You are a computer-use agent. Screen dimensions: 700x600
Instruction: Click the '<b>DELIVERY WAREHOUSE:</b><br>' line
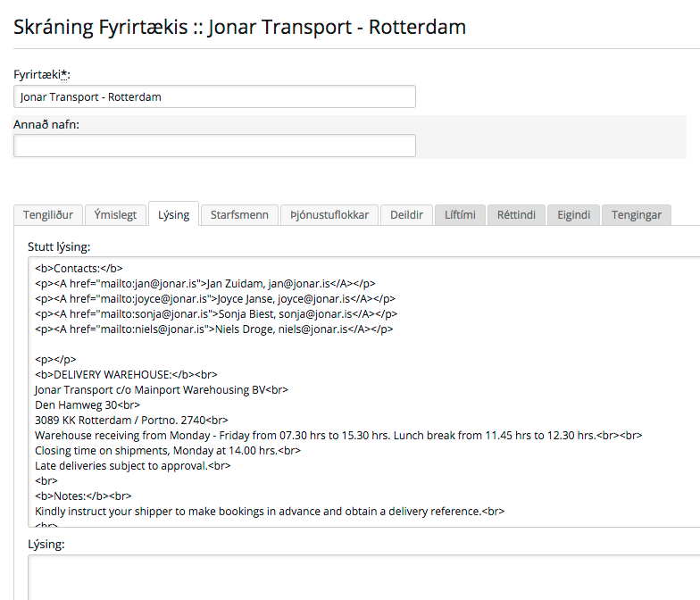click(127, 375)
